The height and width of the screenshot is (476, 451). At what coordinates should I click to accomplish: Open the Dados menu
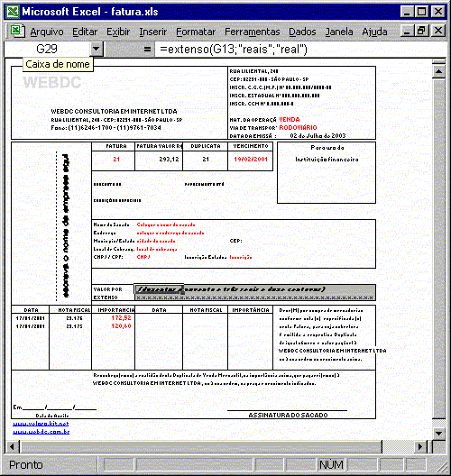tap(302, 32)
